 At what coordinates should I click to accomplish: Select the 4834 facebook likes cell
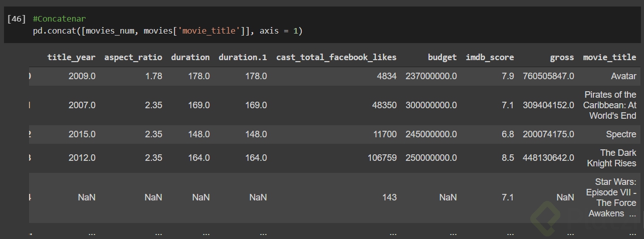387,76
